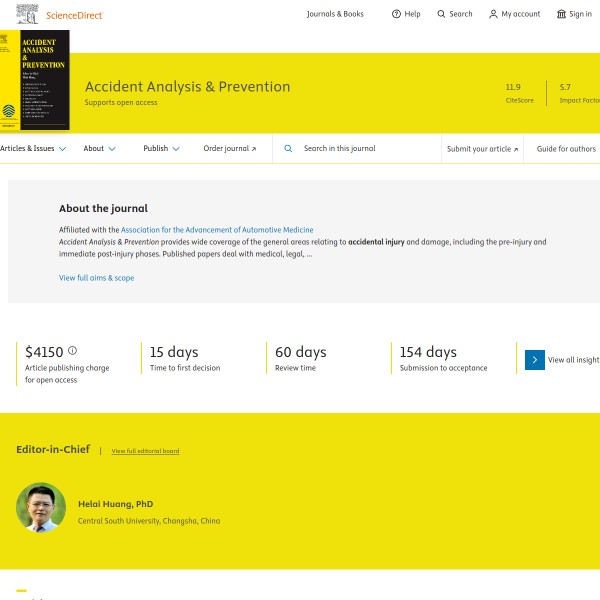This screenshot has height=600, width=600.
Task: Select Order journal in navigation bar
Action: (229, 149)
